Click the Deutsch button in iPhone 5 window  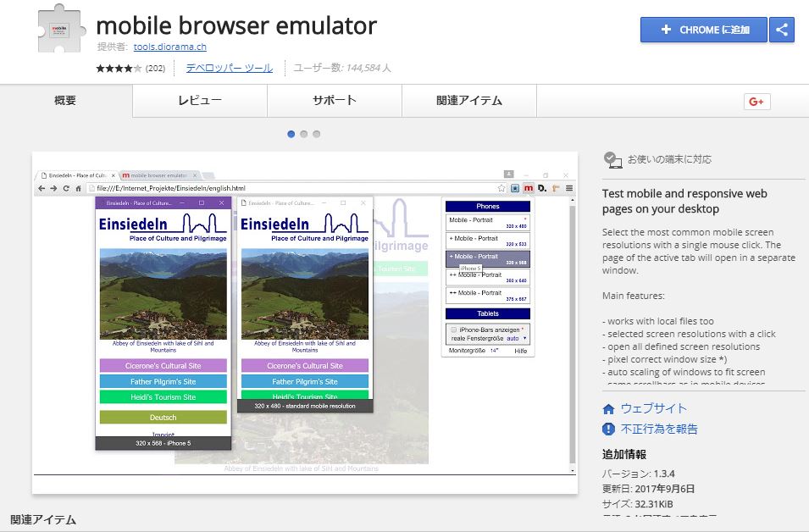tap(163, 418)
